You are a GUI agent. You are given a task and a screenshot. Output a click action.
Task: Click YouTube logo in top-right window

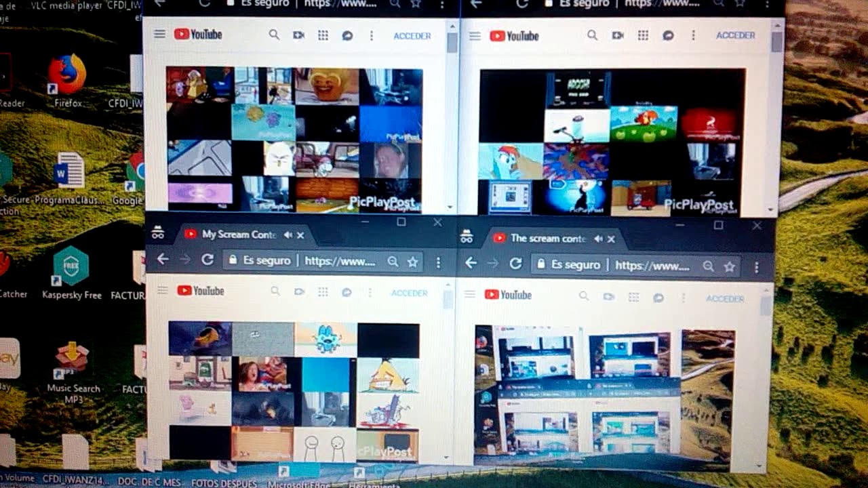click(514, 36)
